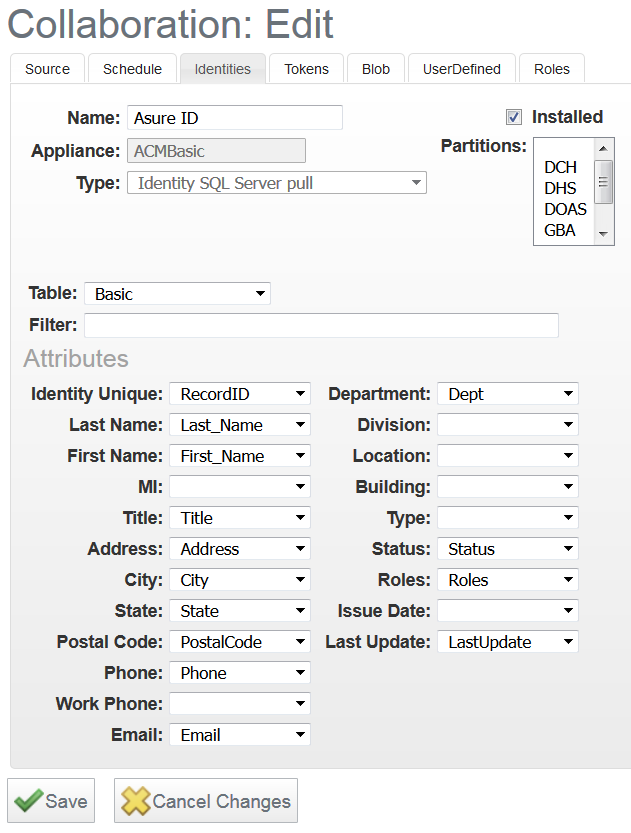
Task: Click the Cancel Changes button
Action: [x=205, y=800]
